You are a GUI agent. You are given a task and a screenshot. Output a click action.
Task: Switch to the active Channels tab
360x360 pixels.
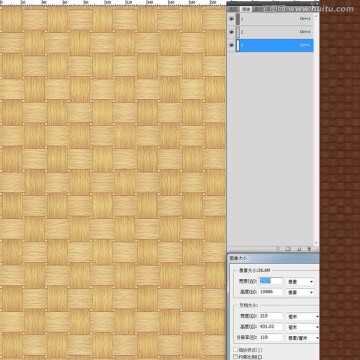[246, 9]
